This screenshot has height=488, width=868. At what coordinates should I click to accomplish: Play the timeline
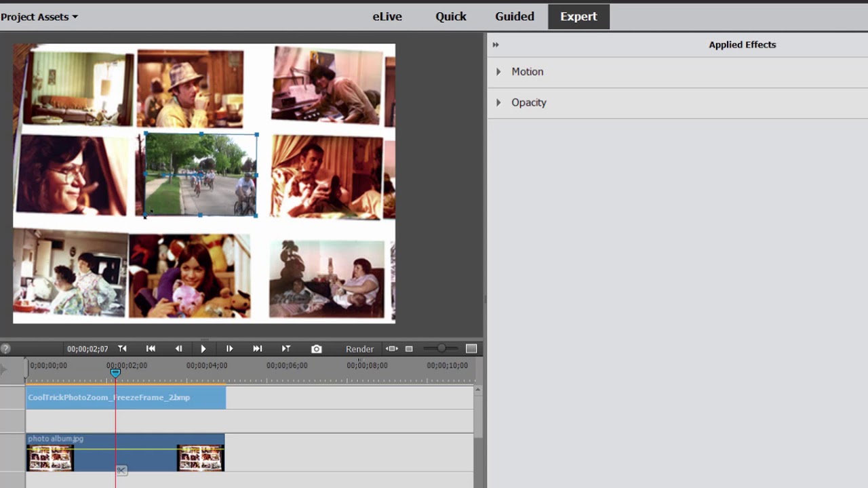203,348
